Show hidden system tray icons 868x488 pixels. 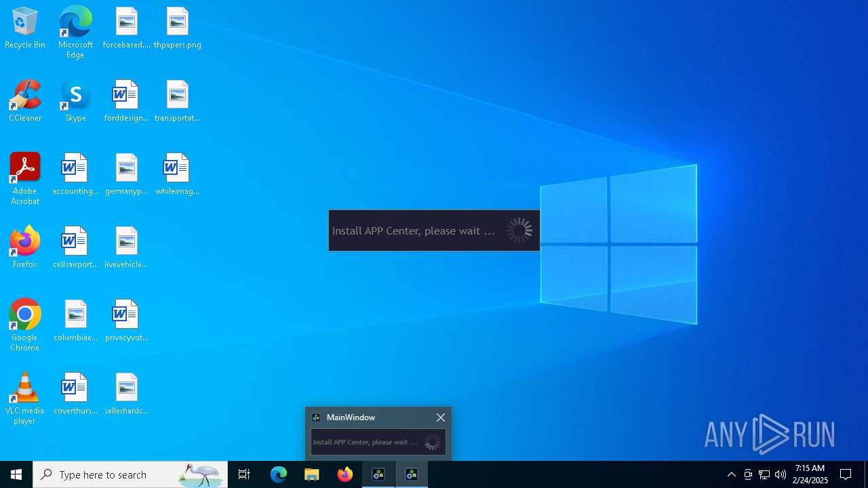pyautogui.click(x=731, y=474)
